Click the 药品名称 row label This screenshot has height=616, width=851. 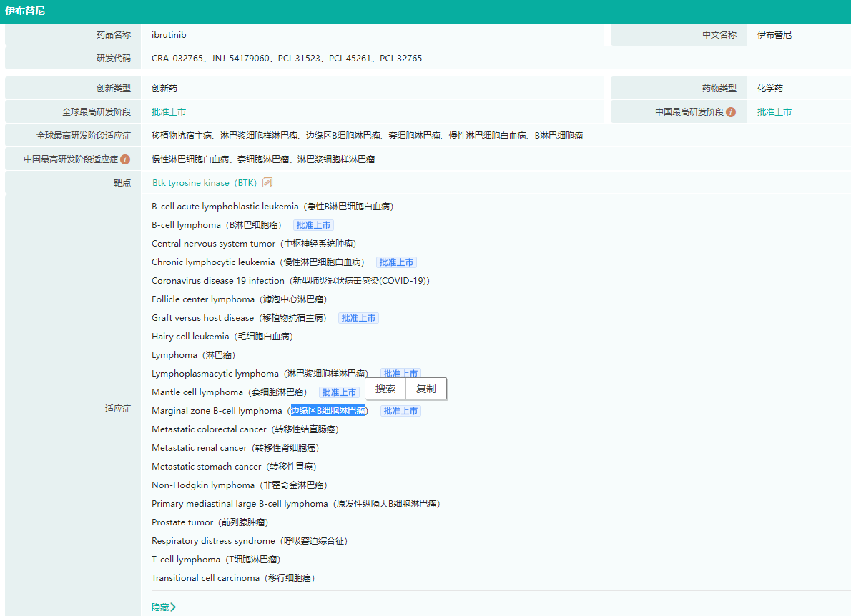click(114, 35)
